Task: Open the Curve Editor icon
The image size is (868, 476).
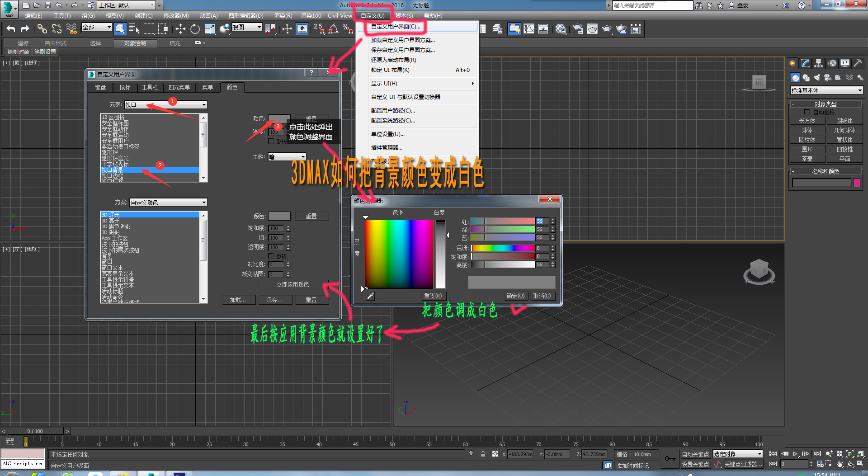Action: 529,28
